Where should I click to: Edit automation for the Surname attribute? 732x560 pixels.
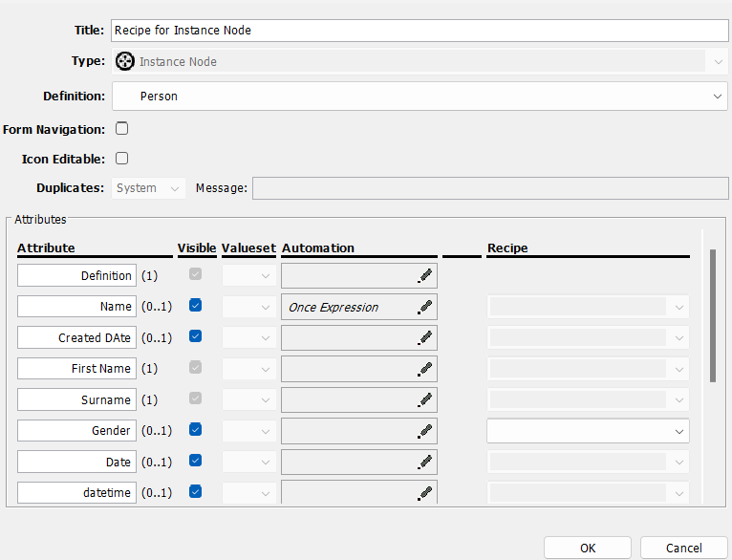425,400
